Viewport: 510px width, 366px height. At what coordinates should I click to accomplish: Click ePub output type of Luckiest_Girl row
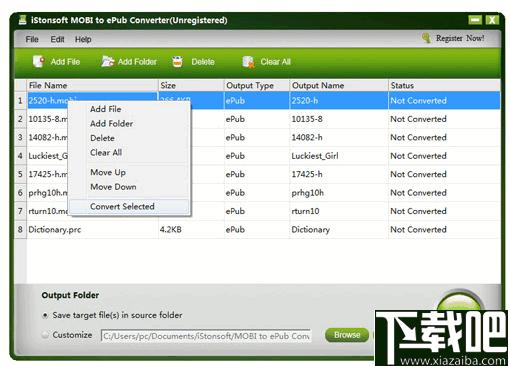[235, 156]
